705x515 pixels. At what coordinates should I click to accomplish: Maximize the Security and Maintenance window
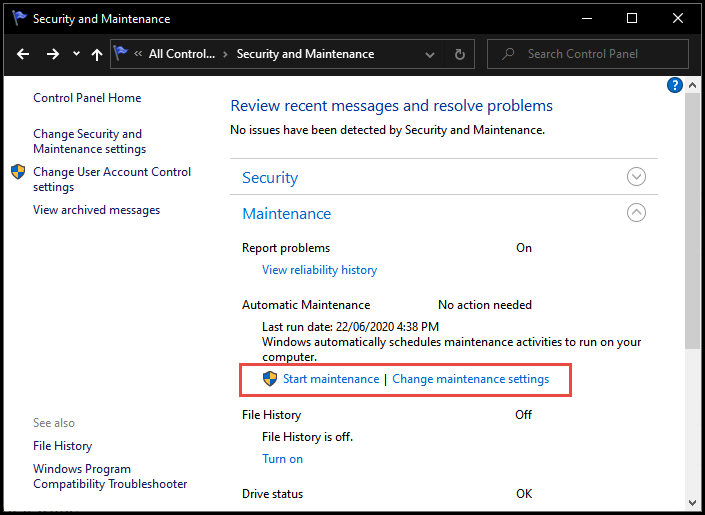point(632,18)
